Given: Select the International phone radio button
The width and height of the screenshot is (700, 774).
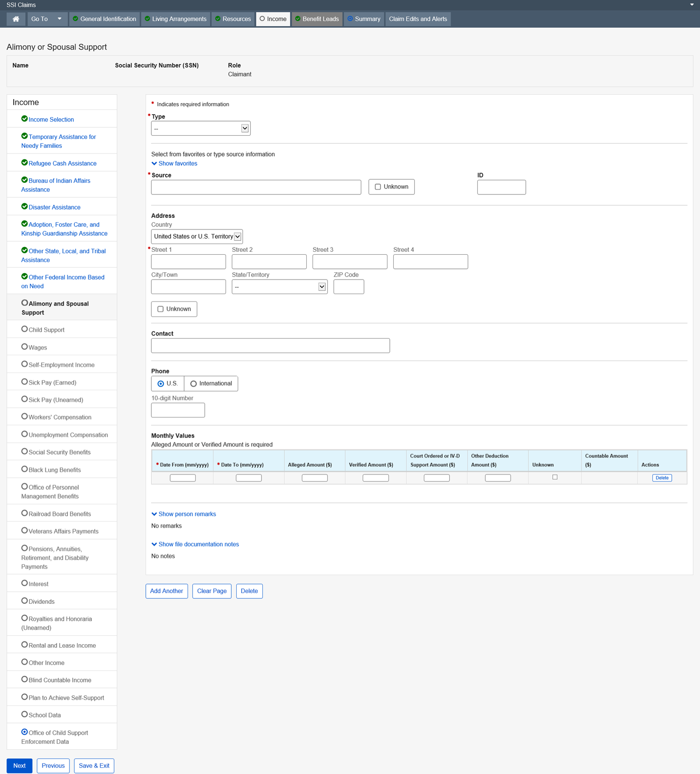Looking at the screenshot, I should (x=193, y=384).
